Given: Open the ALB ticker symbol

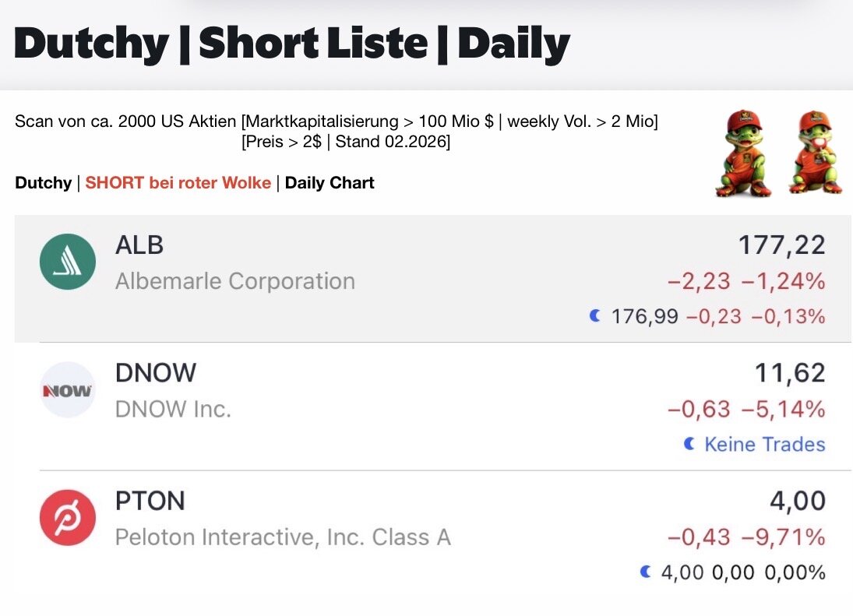Looking at the screenshot, I should pyautogui.click(x=139, y=245).
